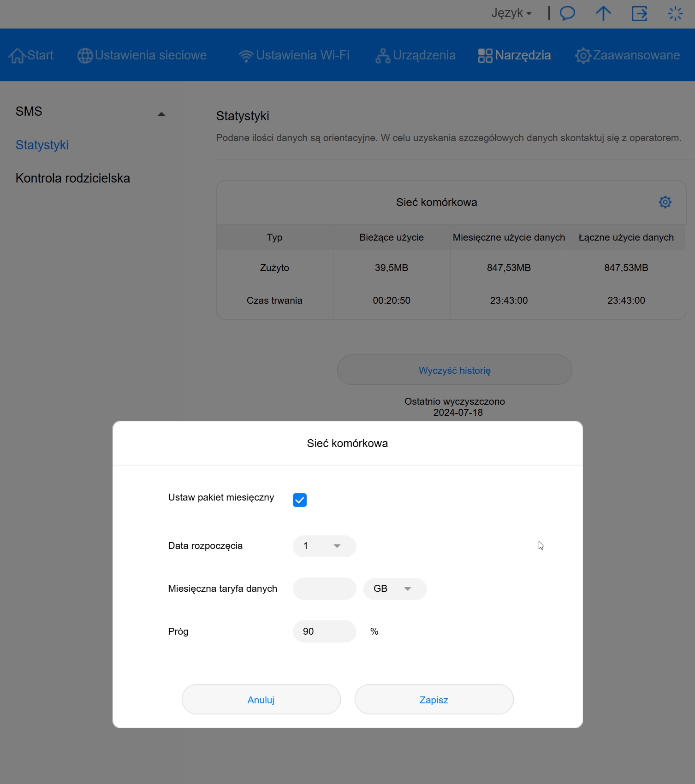Go to Ustawienia sieciowe tab

tap(143, 55)
